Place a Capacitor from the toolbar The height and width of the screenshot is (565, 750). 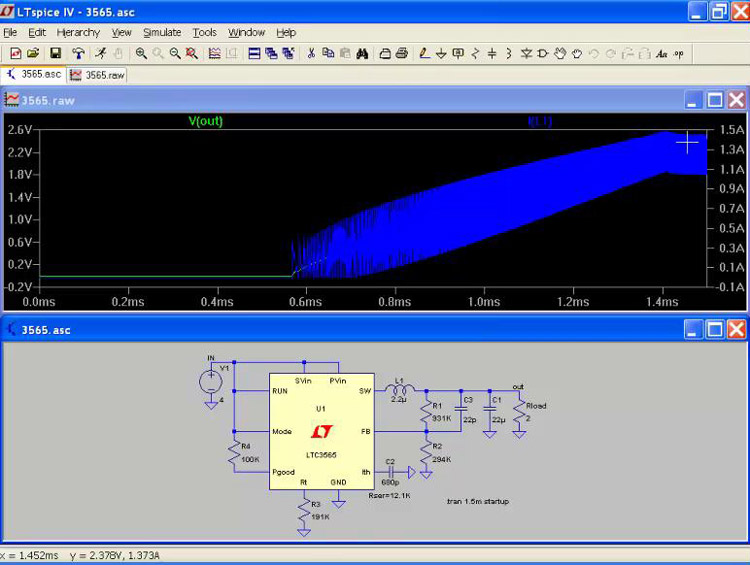pyautogui.click(x=492, y=54)
